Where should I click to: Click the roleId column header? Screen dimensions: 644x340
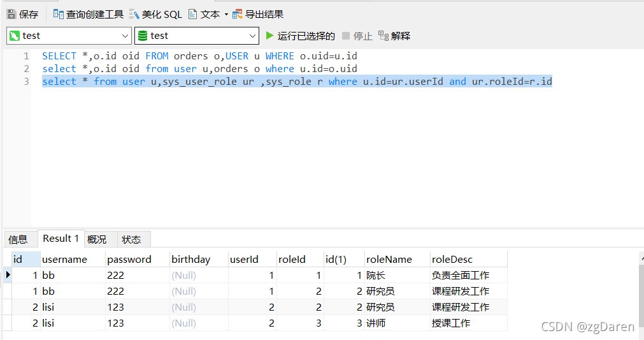point(300,260)
